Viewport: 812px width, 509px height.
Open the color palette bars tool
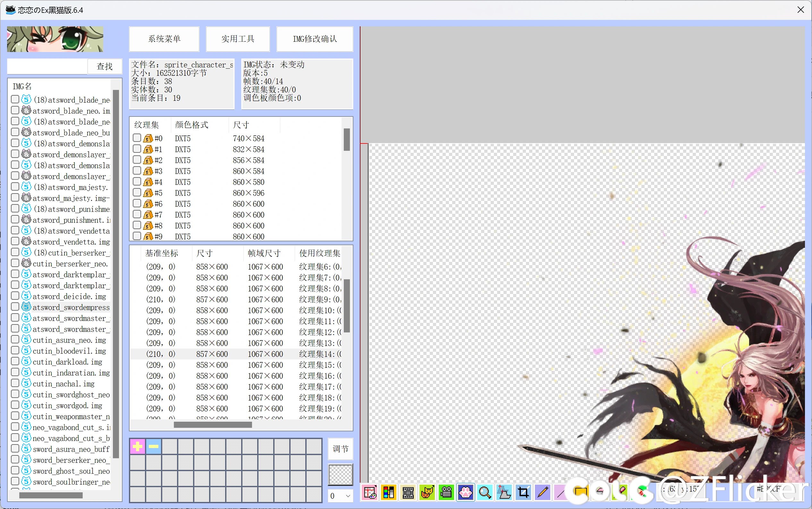pos(389,493)
